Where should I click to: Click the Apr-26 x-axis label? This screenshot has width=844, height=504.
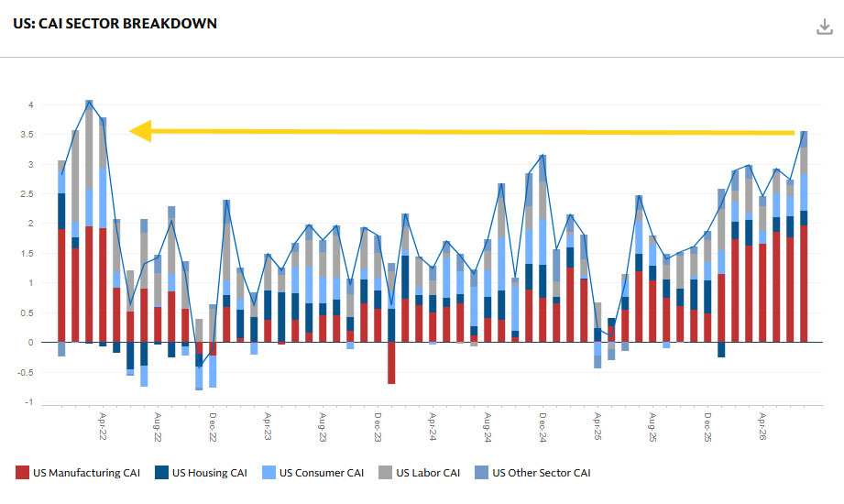coord(762,426)
